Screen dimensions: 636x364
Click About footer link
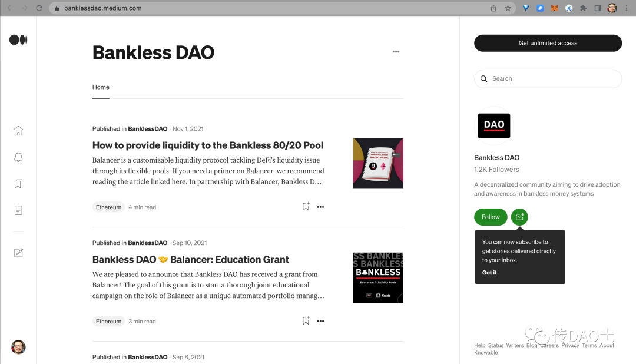point(607,345)
